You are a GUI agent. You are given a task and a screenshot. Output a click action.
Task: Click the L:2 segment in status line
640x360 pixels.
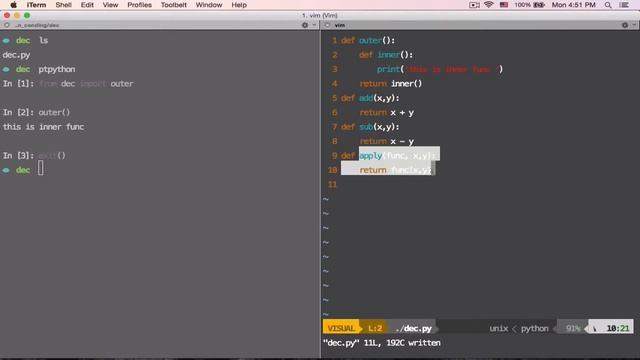pos(375,328)
